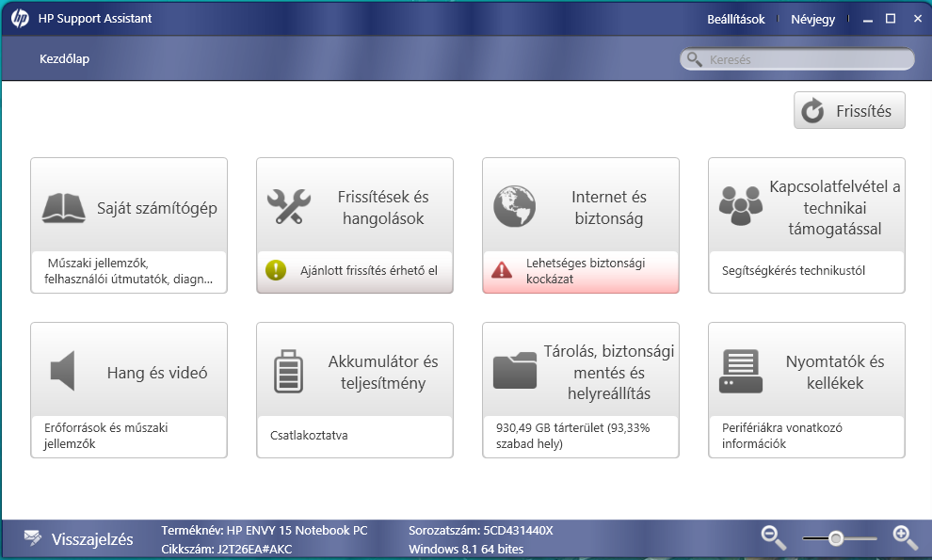
Task: Click the folder icon for Tárolás tile
Action: (515, 371)
